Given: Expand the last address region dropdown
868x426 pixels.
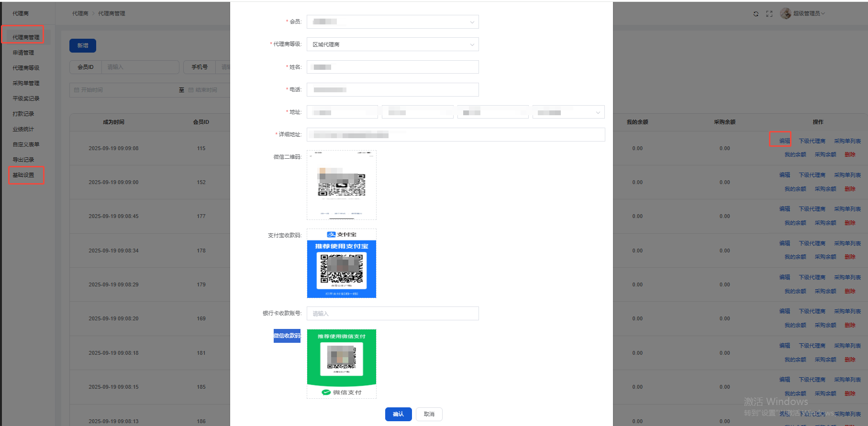Looking at the screenshot, I should pos(568,112).
